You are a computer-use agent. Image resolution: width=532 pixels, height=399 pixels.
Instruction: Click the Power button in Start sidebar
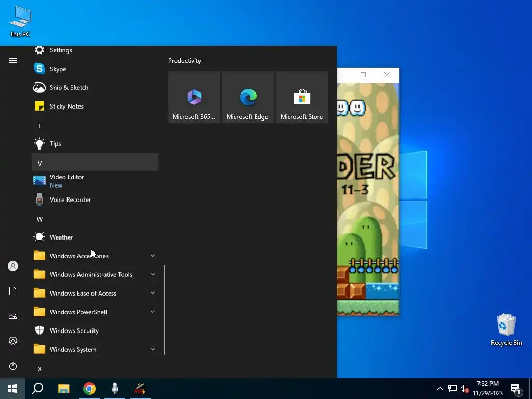tap(13, 366)
